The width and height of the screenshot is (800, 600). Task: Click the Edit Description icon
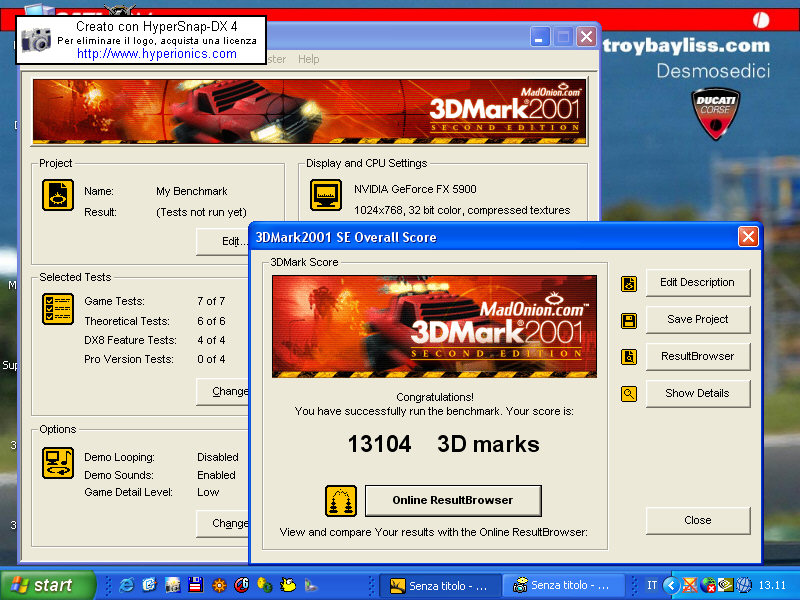(629, 284)
